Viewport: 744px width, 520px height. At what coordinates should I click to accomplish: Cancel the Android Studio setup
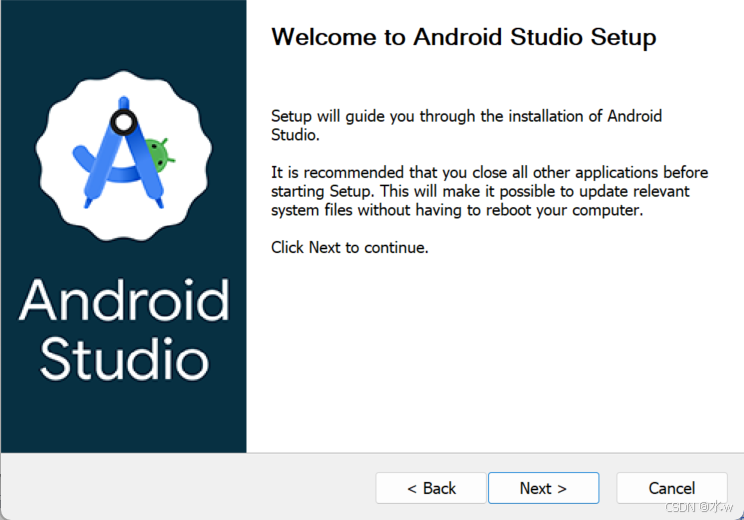pos(671,488)
